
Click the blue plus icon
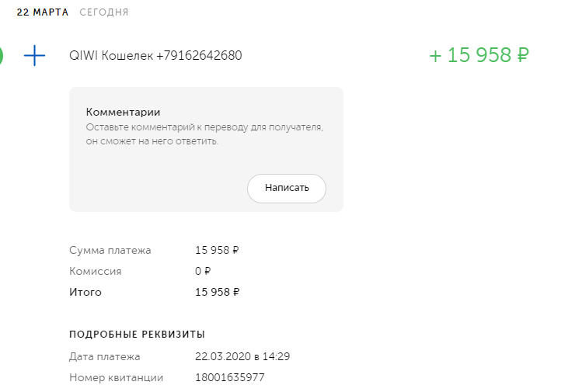click(x=35, y=56)
